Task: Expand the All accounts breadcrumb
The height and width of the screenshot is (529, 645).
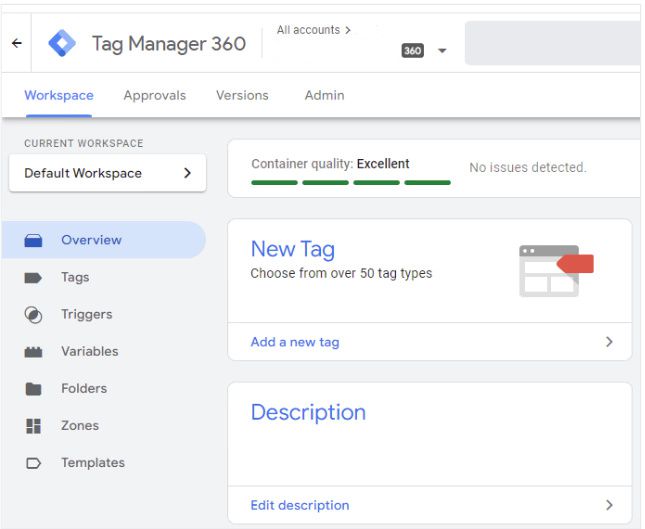Action: (x=313, y=30)
